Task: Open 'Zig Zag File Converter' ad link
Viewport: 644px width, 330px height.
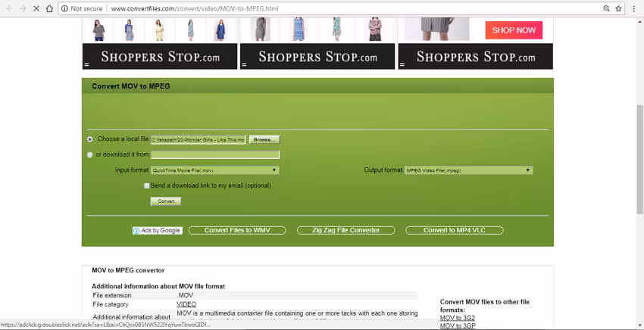Action: [x=345, y=230]
